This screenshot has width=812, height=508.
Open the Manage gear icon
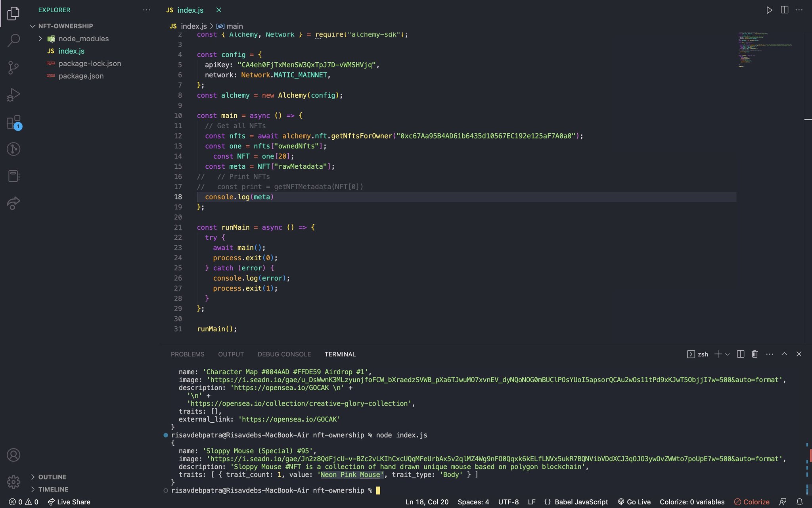(x=13, y=482)
